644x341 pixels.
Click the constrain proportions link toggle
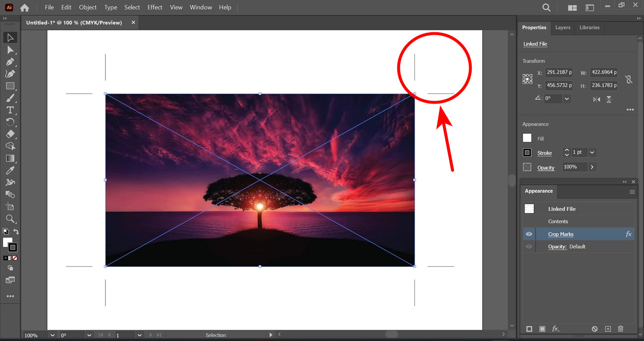(628, 79)
